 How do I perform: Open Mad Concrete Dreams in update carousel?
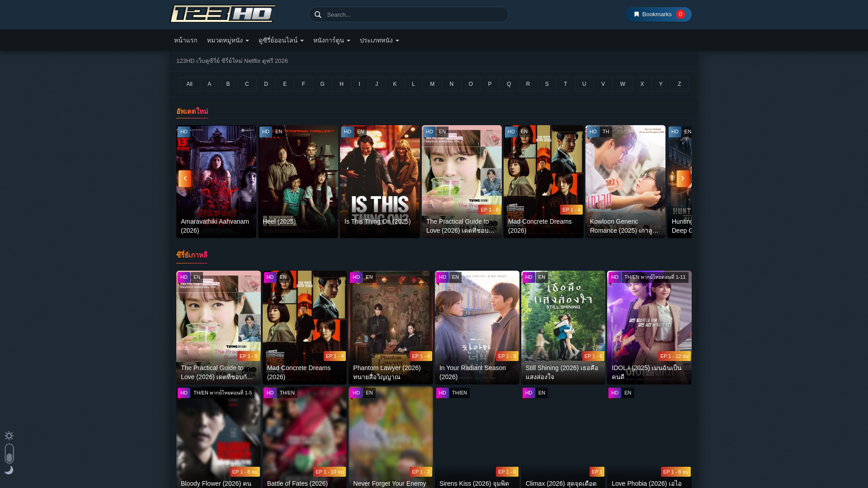point(543,182)
